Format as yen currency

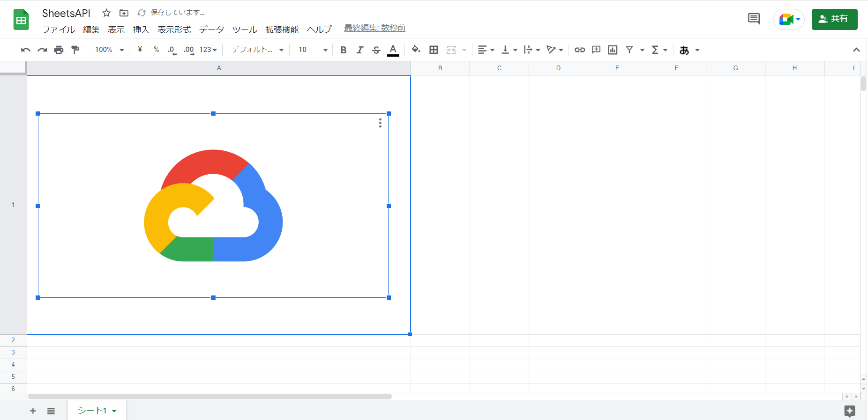coord(140,50)
